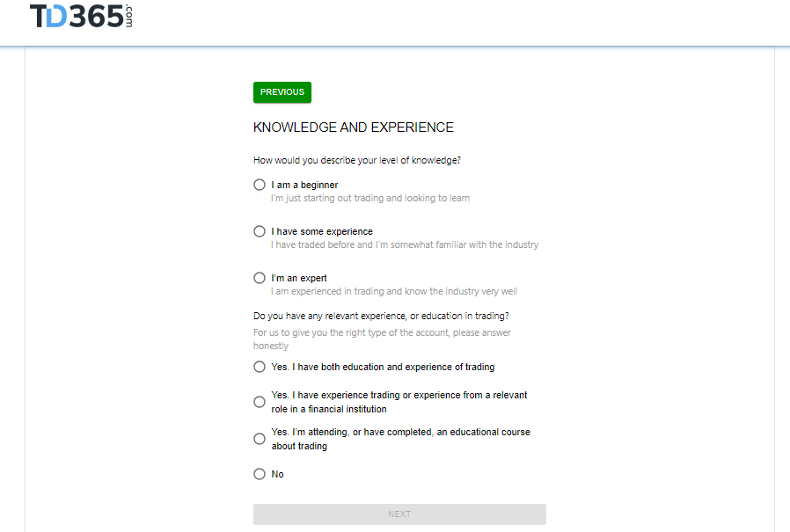Click the TD365.com logo

tap(81, 16)
